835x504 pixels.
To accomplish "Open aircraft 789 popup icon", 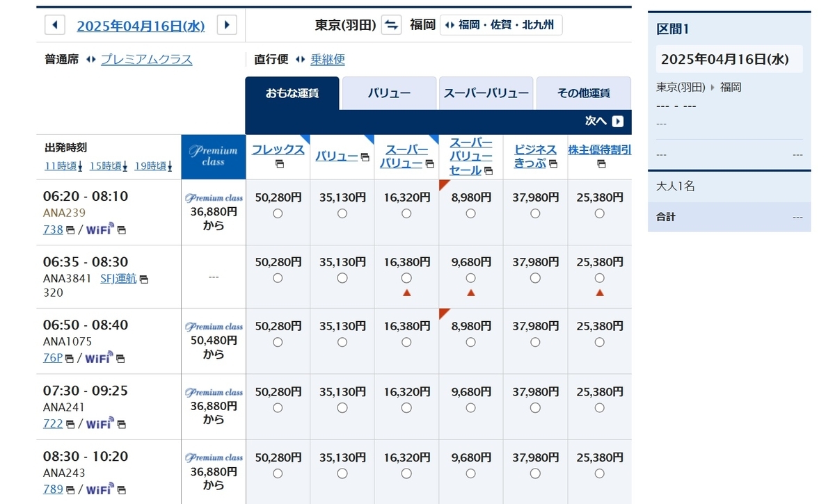I will (x=70, y=489).
